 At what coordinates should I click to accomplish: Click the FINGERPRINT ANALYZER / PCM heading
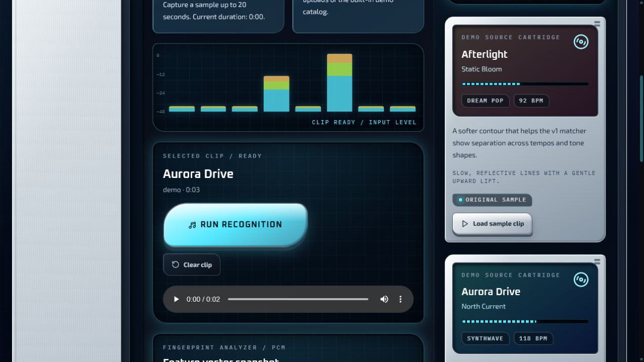[x=224, y=347]
